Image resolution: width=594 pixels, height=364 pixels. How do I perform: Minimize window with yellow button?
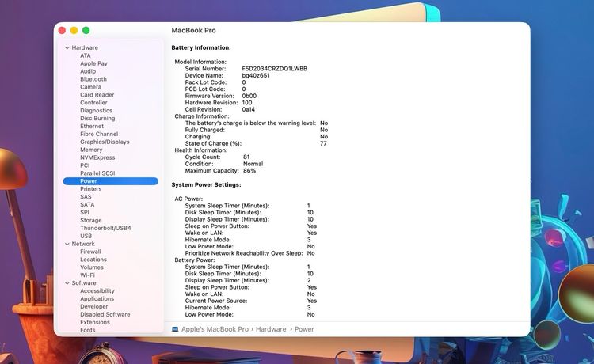point(74,30)
